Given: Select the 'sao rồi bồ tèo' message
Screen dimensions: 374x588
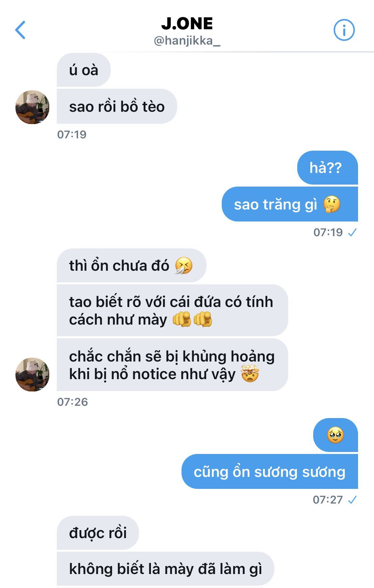Looking at the screenshot, I should [117, 106].
